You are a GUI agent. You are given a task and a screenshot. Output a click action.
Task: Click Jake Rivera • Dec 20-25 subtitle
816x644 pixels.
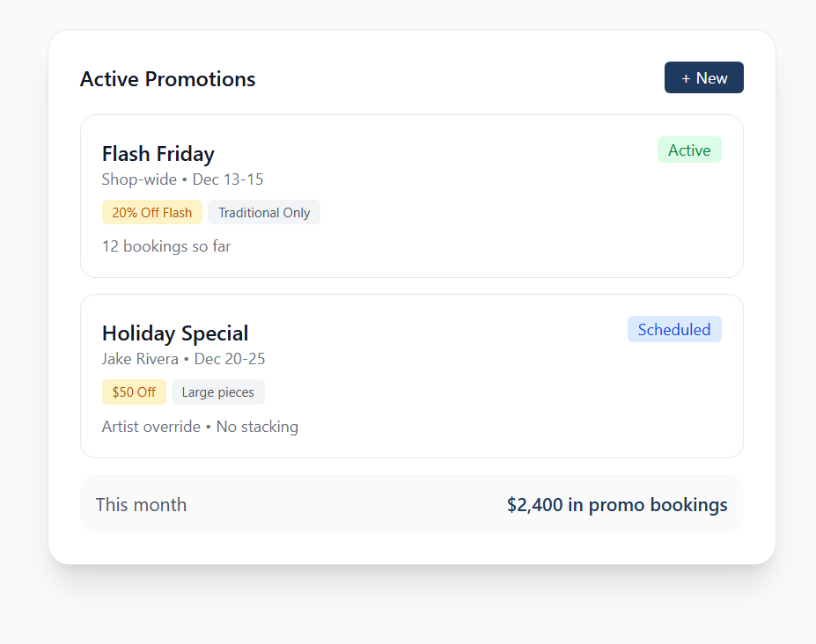tap(183, 359)
